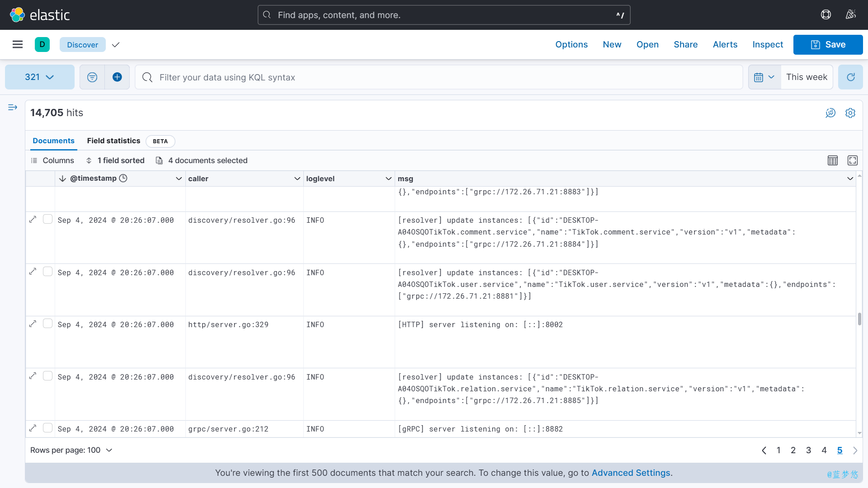Open the 321 data view dropdown
868x488 pixels.
[40, 77]
